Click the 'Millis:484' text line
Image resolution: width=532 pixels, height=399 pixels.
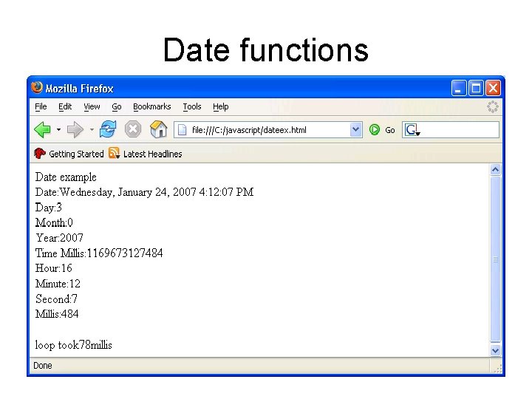pos(57,314)
